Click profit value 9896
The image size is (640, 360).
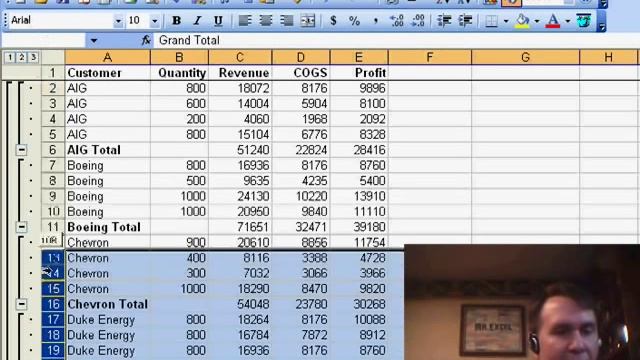359,88
